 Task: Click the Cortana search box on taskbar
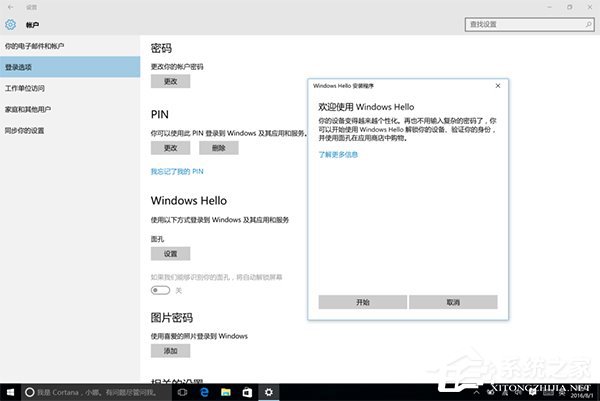96,392
